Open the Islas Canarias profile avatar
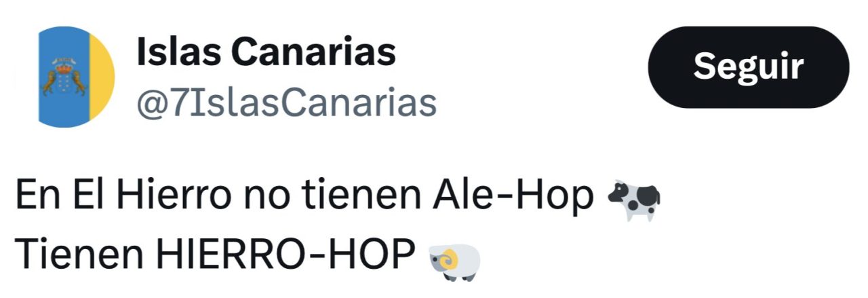Viewport: 868px width, 298px height. point(75,77)
